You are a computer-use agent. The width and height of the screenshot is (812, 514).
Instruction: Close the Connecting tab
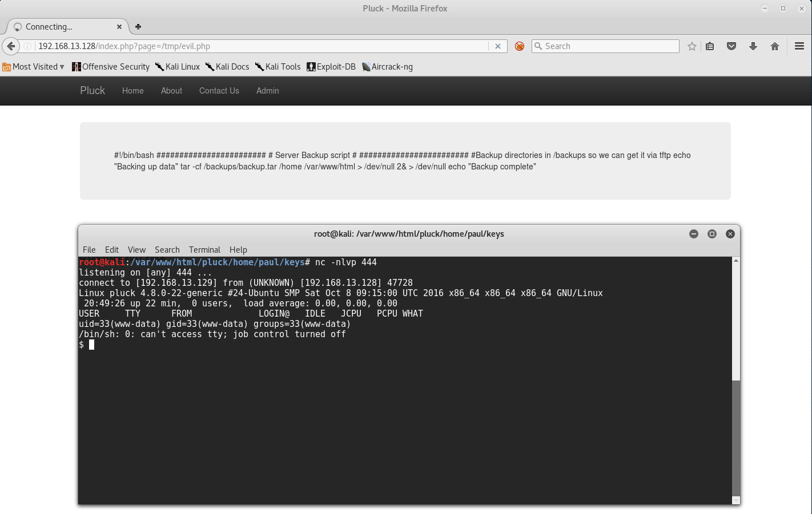click(x=119, y=27)
